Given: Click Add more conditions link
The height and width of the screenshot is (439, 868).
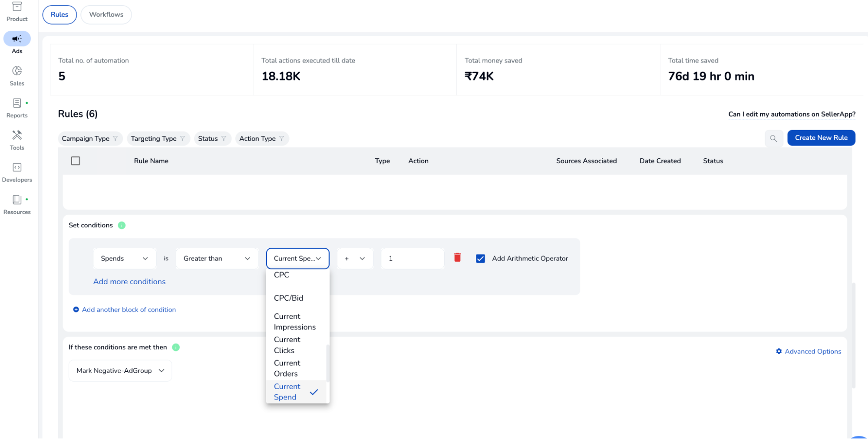Looking at the screenshot, I should (129, 282).
